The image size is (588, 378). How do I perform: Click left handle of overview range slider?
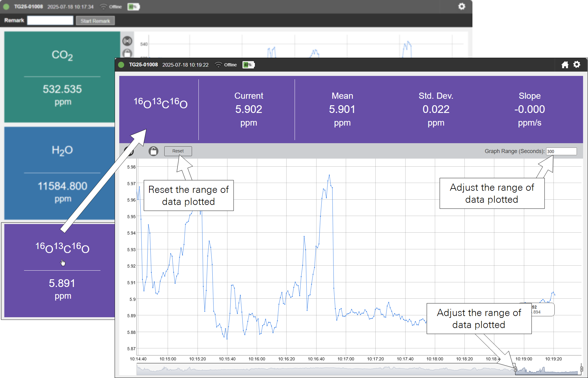tap(515, 369)
